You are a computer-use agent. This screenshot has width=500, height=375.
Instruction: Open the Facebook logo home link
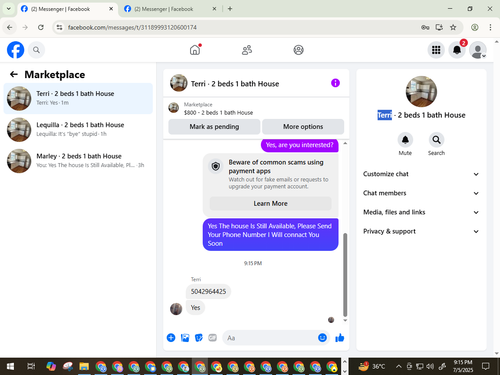[16, 50]
